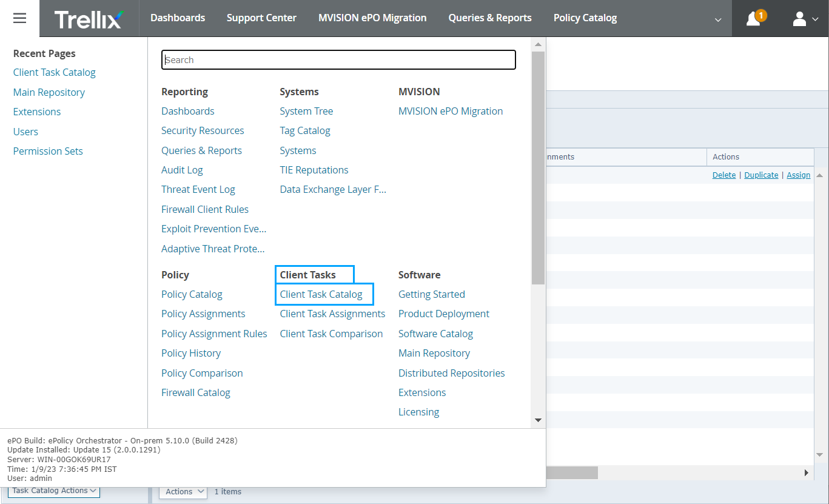This screenshot has height=504, width=829.
Task: Open the Actions dropdown button
Action: click(x=183, y=492)
